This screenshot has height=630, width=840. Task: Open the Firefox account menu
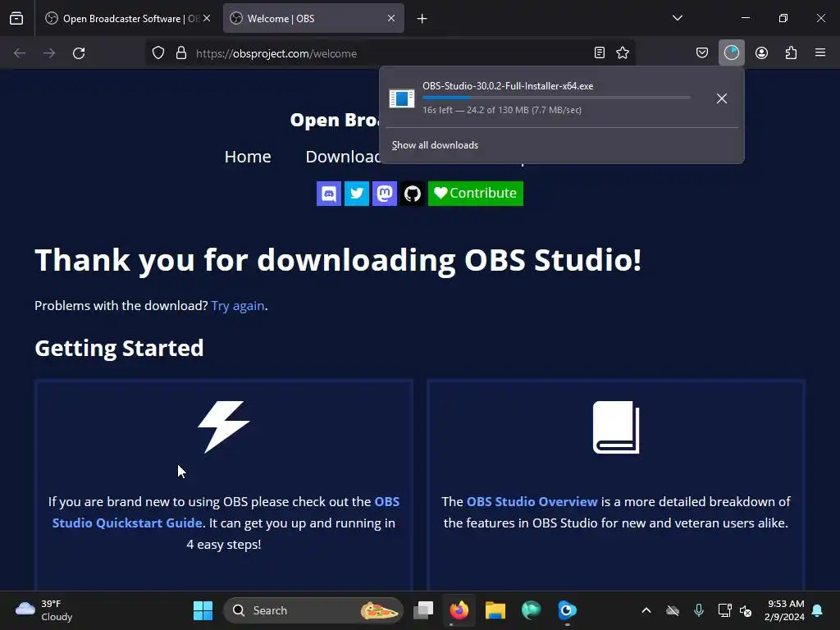click(761, 52)
